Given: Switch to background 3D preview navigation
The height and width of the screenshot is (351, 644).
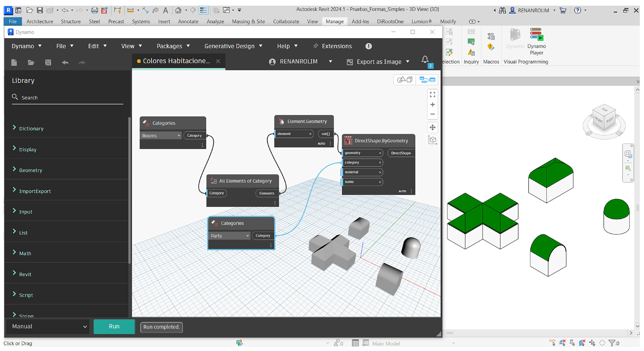Looking at the screenshot, I should click(x=405, y=80).
